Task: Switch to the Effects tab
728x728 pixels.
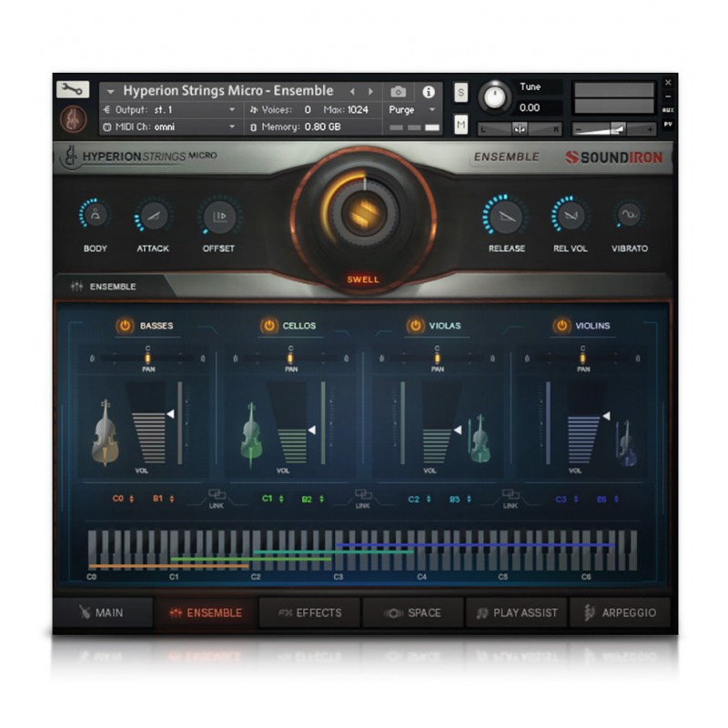Action: [x=309, y=613]
